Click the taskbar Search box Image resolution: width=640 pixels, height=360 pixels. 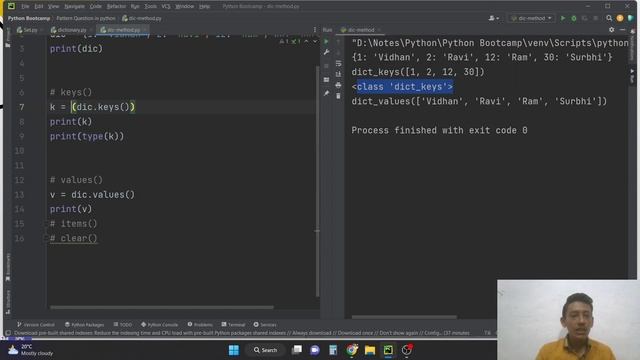265,350
